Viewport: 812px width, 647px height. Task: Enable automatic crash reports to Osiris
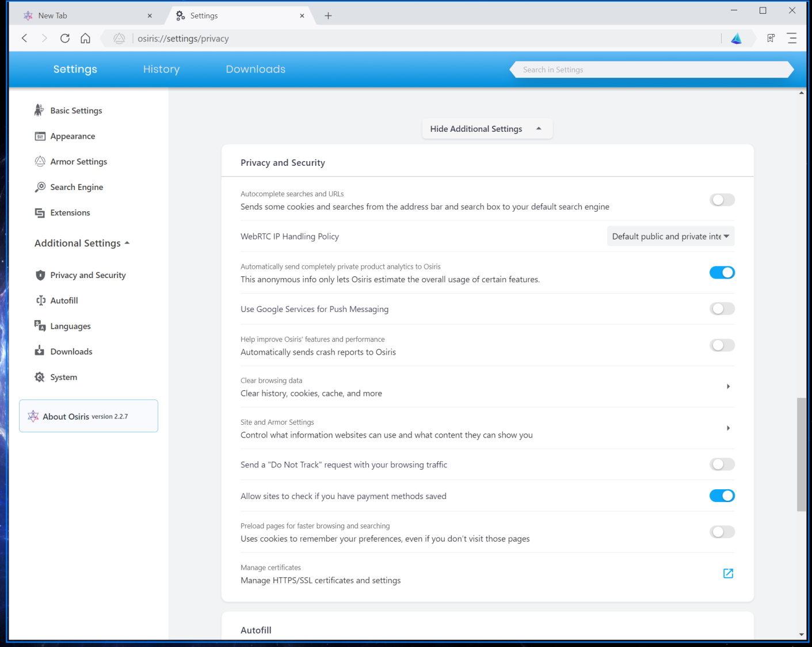722,345
